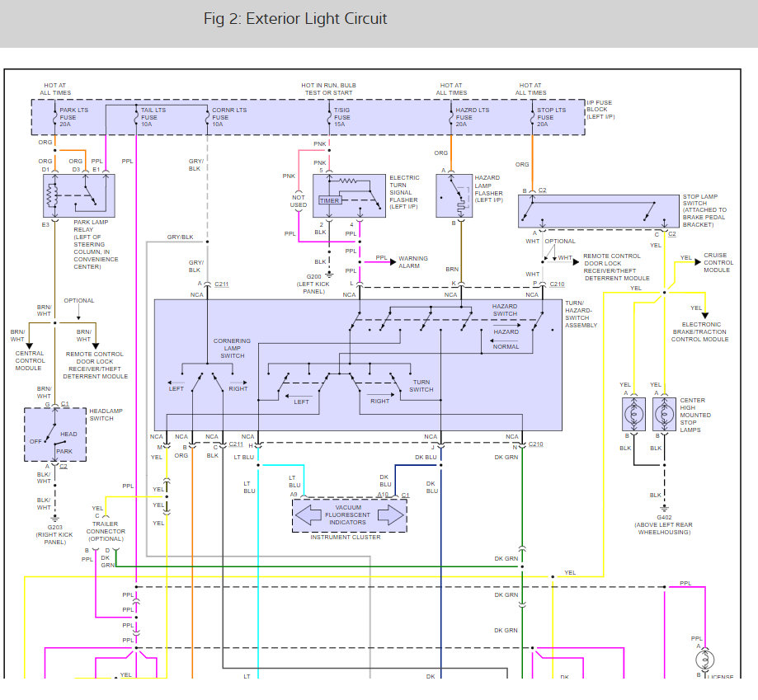
Task: Click the CRUISE CONTROL MODULE label
Action: [x=718, y=262]
